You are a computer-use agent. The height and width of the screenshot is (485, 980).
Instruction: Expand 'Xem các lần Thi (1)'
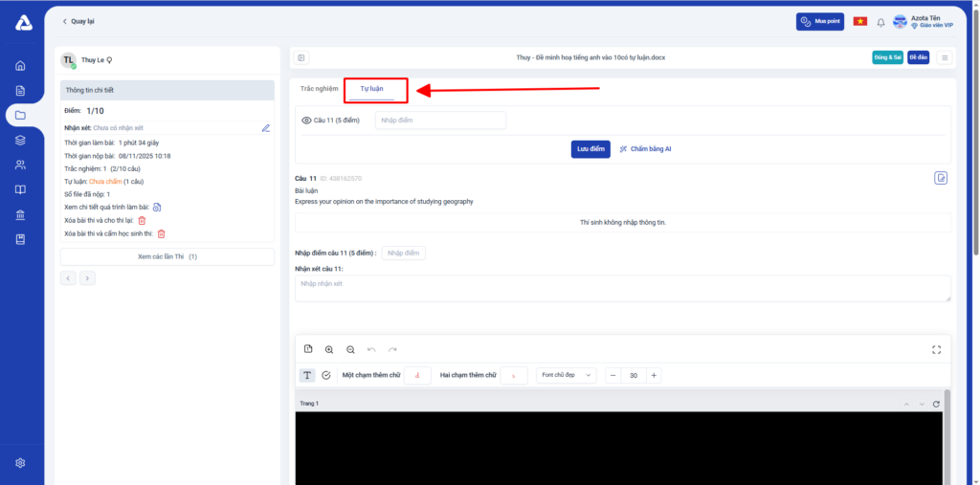[x=167, y=257]
